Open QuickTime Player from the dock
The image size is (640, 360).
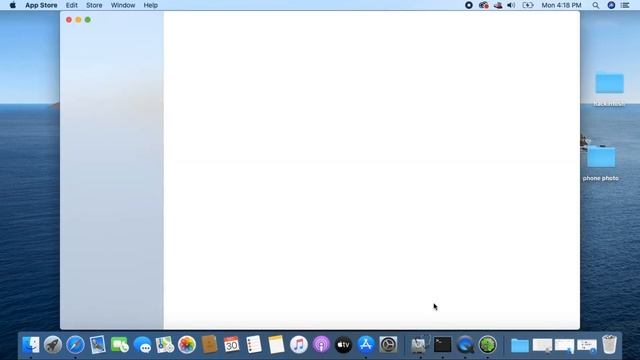[x=465, y=345]
